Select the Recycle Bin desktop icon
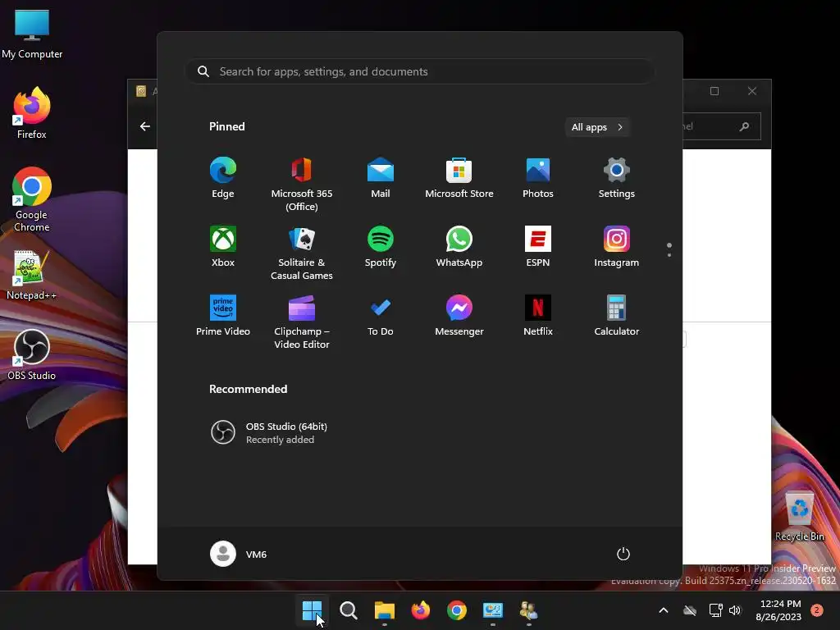The width and height of the screenshot is (840, 630). pyautogui.click(x=799, y=516)
